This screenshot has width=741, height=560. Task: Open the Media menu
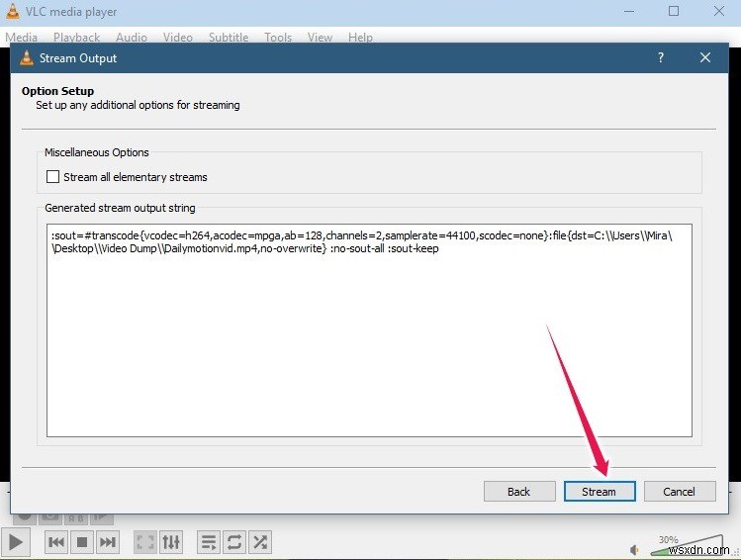tap(21, 37)
